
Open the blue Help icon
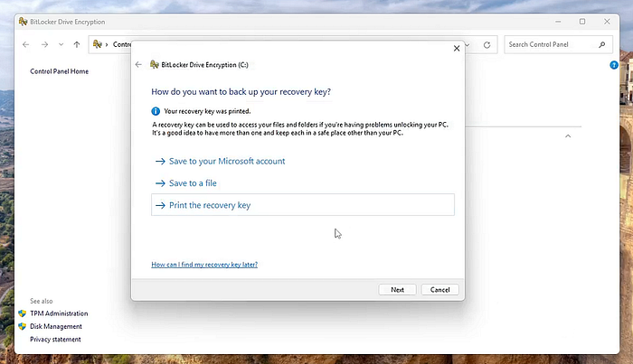(x=614, y=65)
